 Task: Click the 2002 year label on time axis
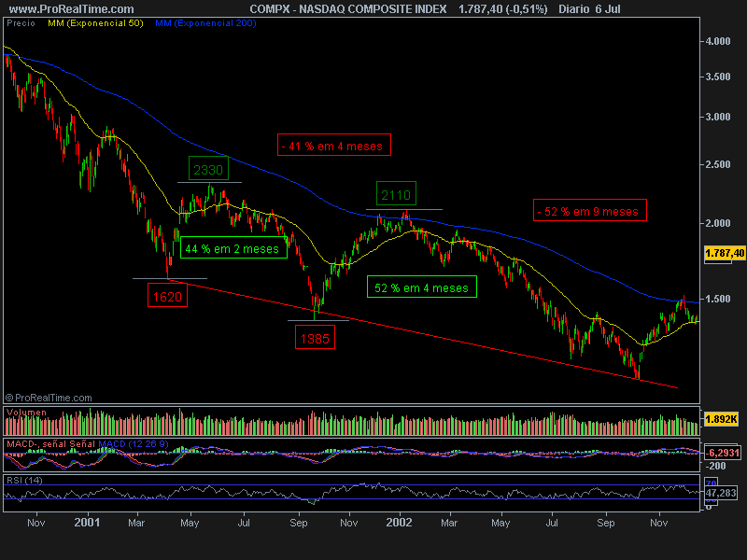(399, 523)
